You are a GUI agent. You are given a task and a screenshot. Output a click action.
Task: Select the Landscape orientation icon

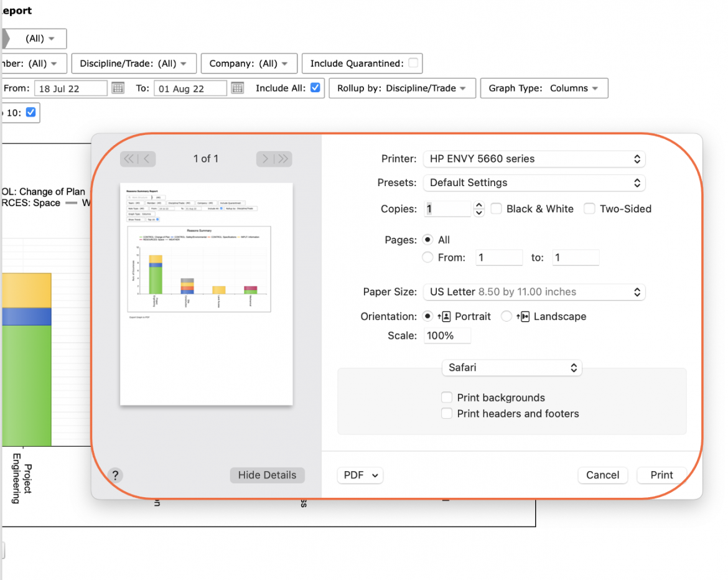tap(523, 317)
